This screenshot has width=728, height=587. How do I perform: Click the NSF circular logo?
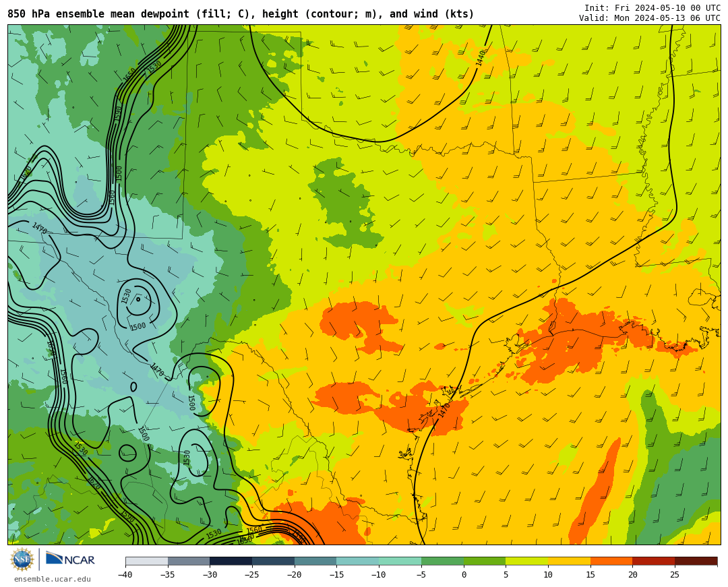[x=22, y=559]
